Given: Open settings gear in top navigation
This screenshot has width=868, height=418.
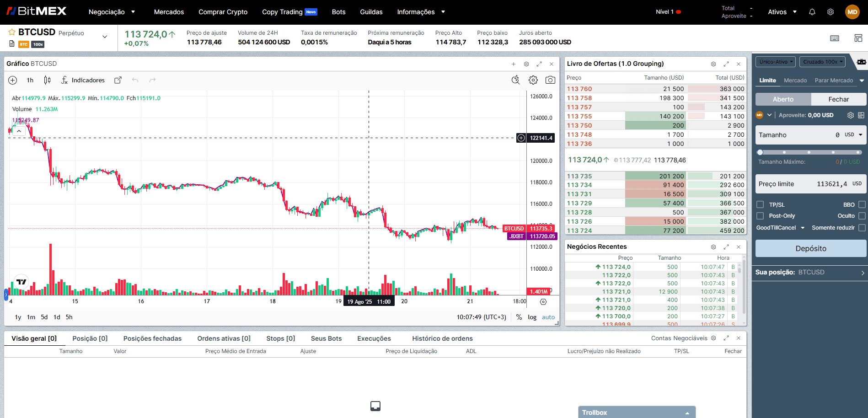Looking at the screenshot, I should tap(830, 12).
